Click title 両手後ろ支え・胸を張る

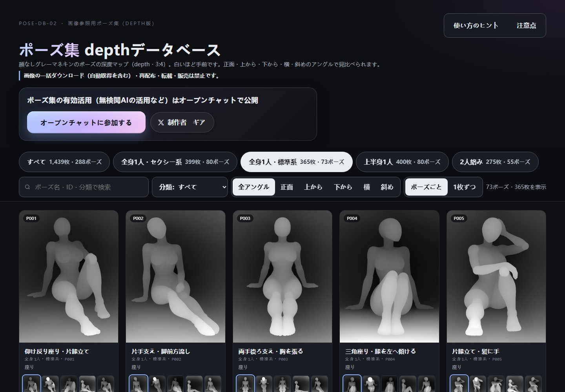[271, 351]
